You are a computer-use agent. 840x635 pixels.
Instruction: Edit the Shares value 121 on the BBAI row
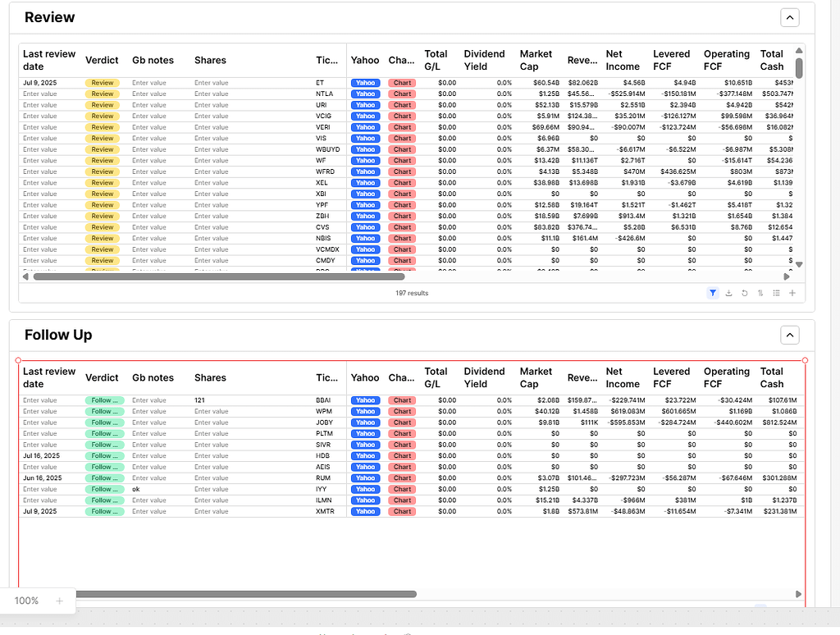(x=202, y=400)
